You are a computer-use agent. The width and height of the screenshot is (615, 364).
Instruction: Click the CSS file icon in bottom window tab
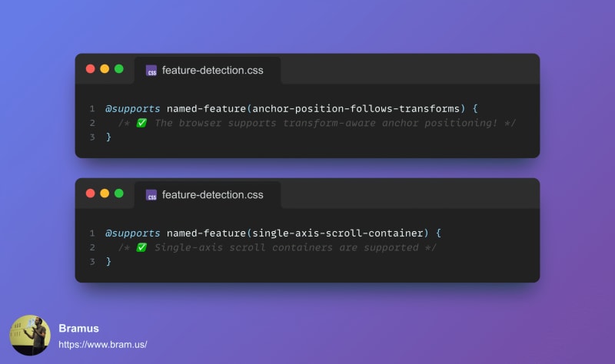pos(151,195)
